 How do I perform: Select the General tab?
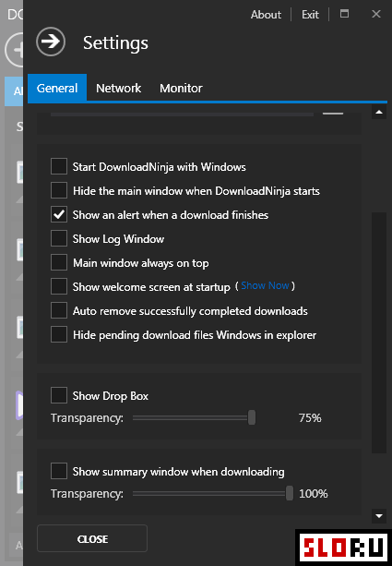pyautogui.click(x=57, y=88)
